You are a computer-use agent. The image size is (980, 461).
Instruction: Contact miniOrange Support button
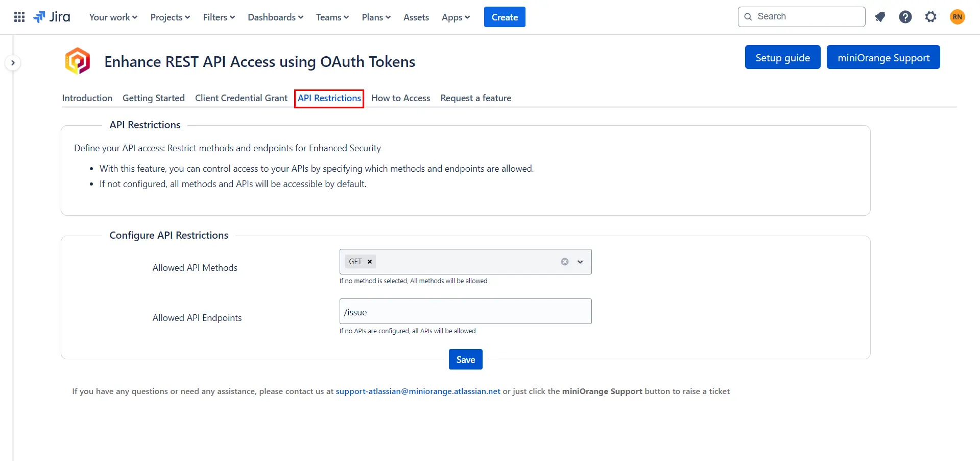point(883,57)
